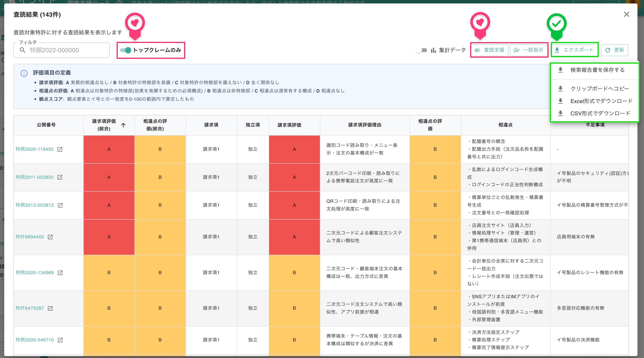Open patent link 特許6694402
644x358 pixels.
point(30,237)
